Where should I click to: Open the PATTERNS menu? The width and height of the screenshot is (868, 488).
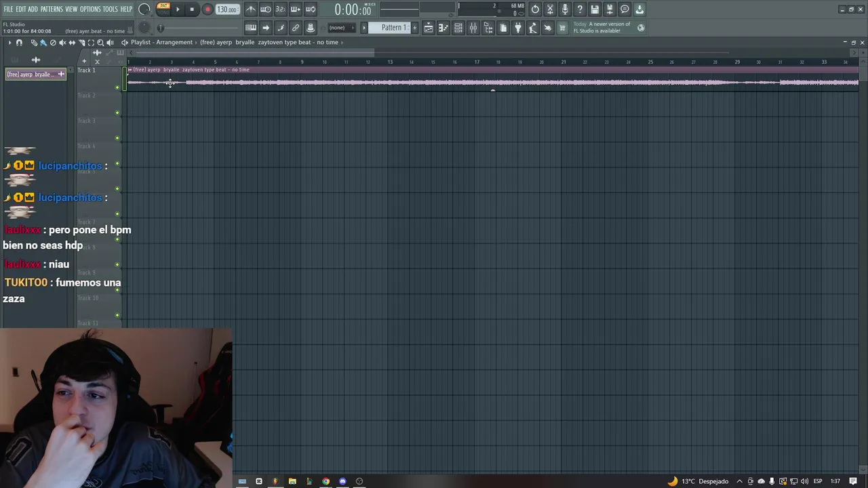tap(52, 9)
